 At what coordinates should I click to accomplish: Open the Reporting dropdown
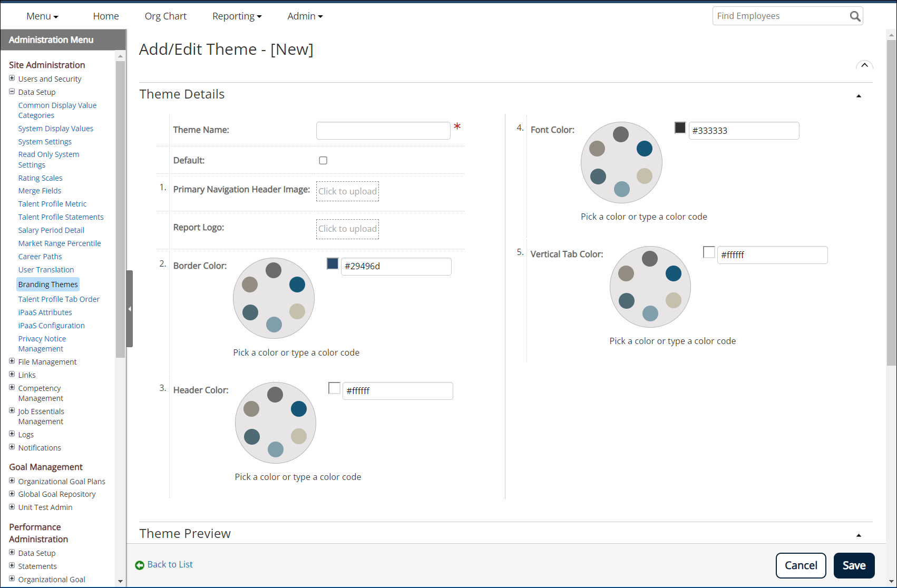coord(237,16)
